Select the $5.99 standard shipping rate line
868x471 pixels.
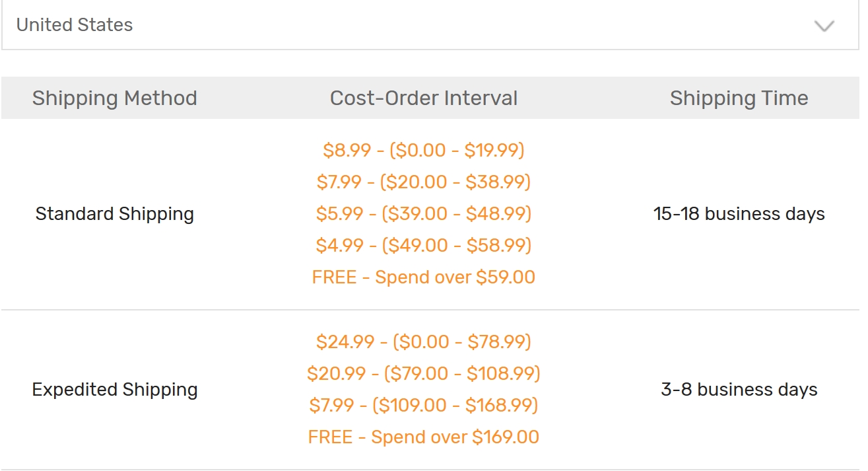click(x=424, y=213)
